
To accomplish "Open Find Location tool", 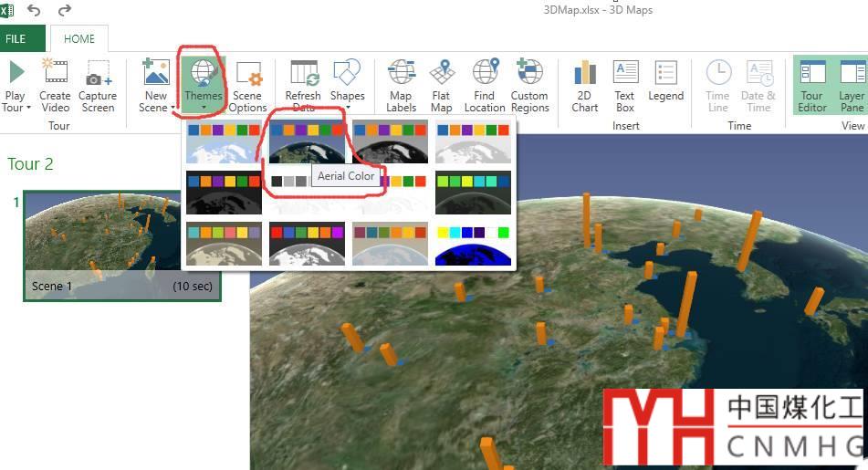I will tap(484, 85).
